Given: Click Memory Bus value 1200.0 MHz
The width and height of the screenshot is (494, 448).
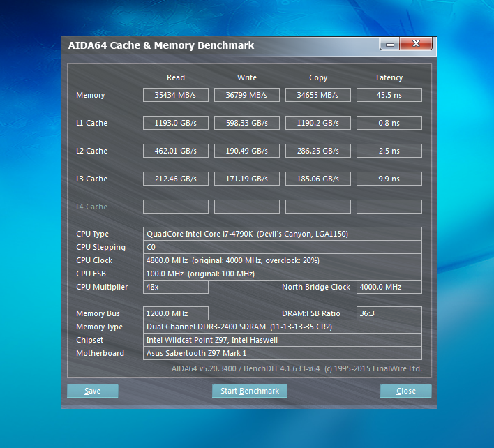Looking at the screenshot, I should (x=176, y=313).
